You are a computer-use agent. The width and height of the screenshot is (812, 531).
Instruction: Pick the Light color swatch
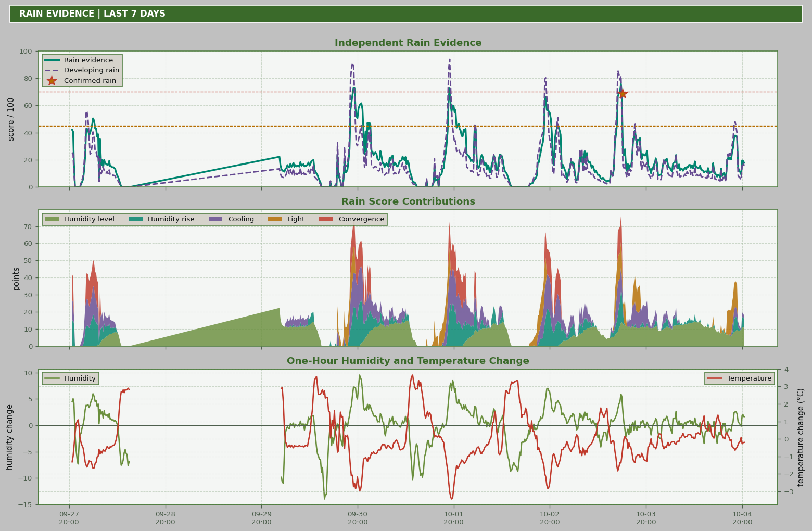[275, 219]
